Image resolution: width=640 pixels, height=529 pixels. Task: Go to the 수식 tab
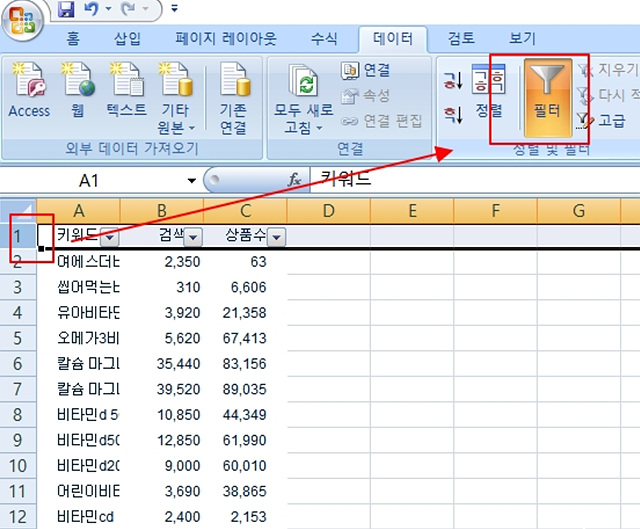(324, 39)
